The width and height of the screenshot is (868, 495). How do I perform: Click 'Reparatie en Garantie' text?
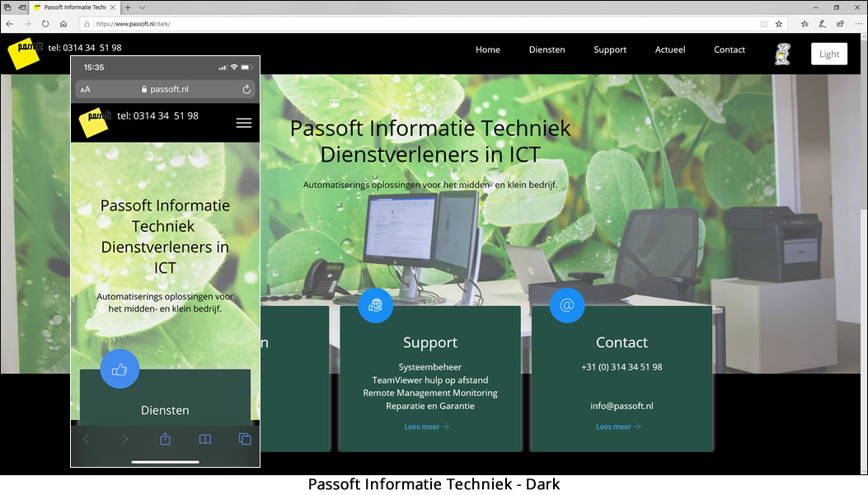(x=430, y=406)
